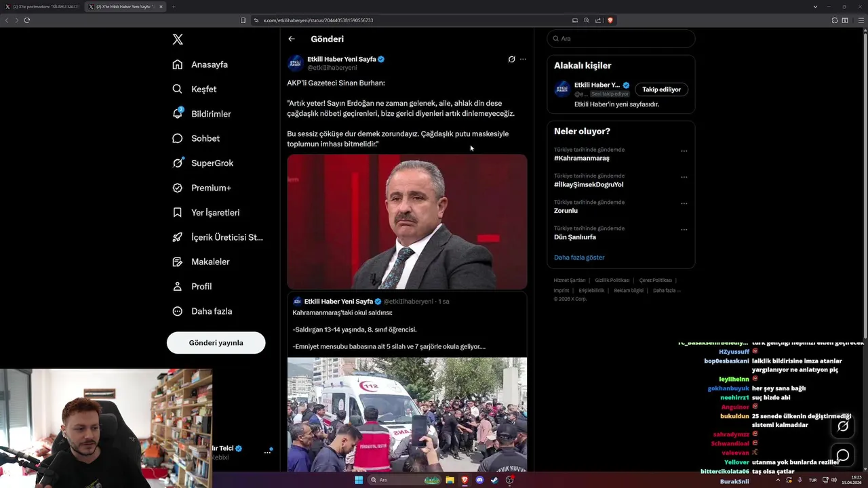Click the browser back arrow

coord(7,20)
